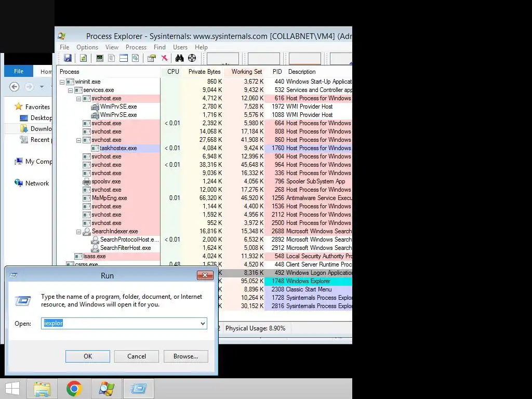Open the recent locations arrow in Explorer

click(42, 87)
